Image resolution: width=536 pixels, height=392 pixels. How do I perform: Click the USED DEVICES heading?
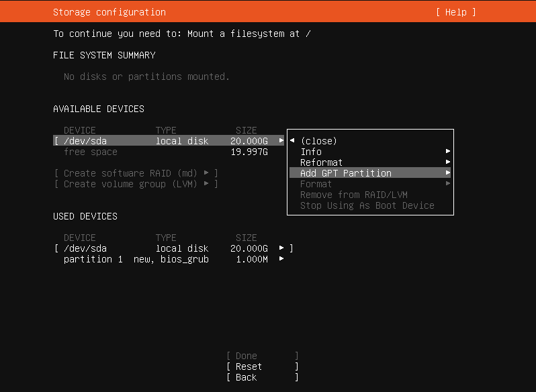85,216
